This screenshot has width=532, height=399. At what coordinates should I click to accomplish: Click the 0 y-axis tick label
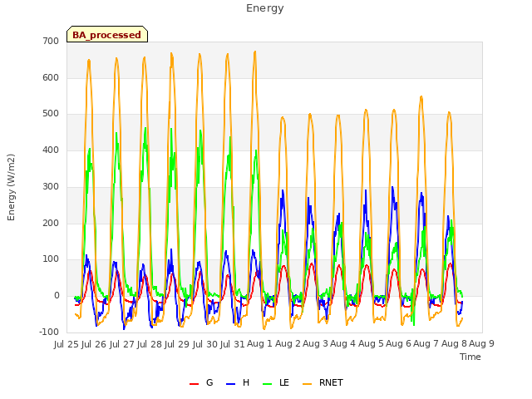click(x=57, y=296)
